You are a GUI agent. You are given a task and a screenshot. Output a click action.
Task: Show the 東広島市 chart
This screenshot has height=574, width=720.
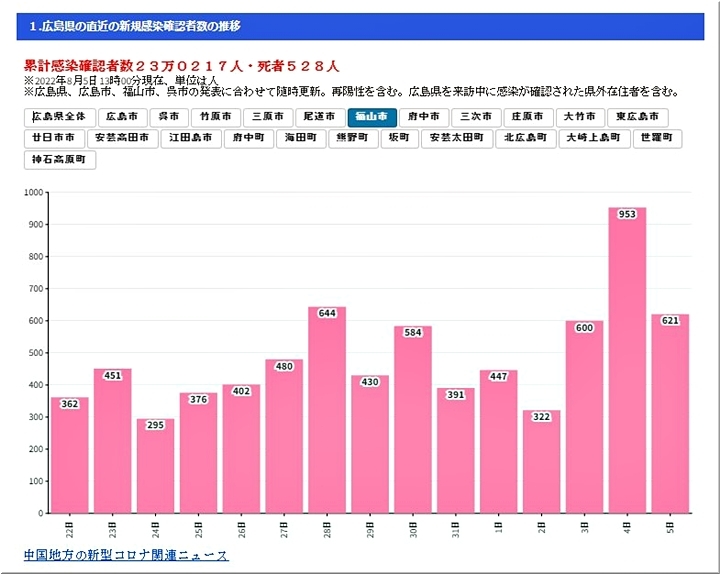637,117
